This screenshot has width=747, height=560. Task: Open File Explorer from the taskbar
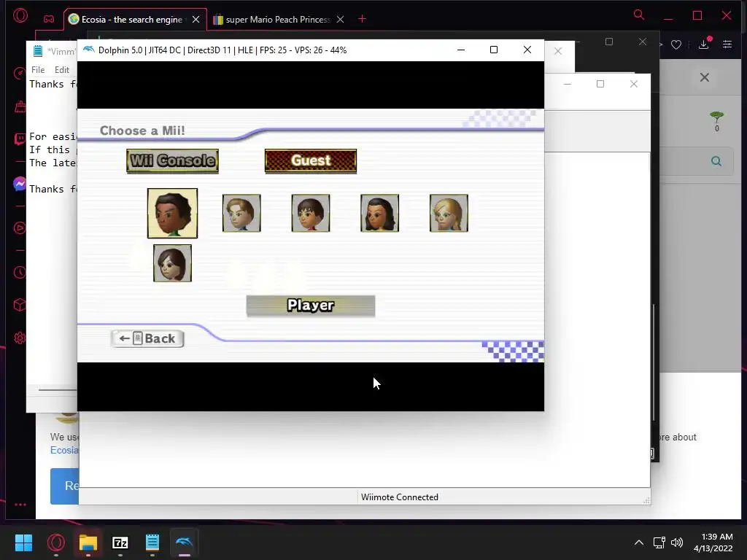pyautogui.click(x=88, y=542)
